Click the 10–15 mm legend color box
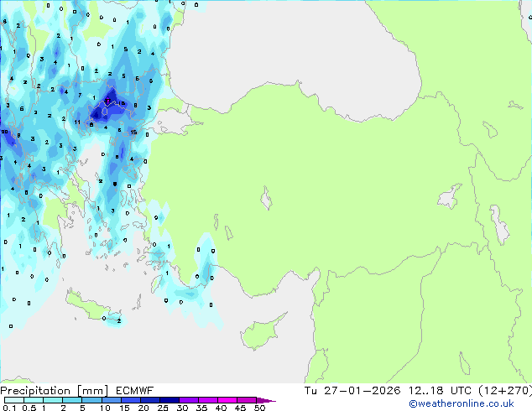The image size is (532, 411). click(x=111, y=400)
